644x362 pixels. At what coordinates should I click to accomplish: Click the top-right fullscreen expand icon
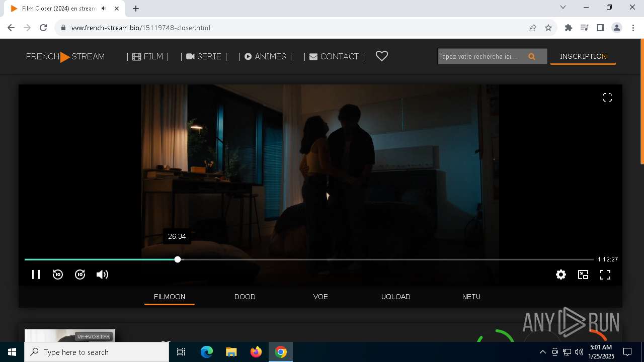coord(607,98)
